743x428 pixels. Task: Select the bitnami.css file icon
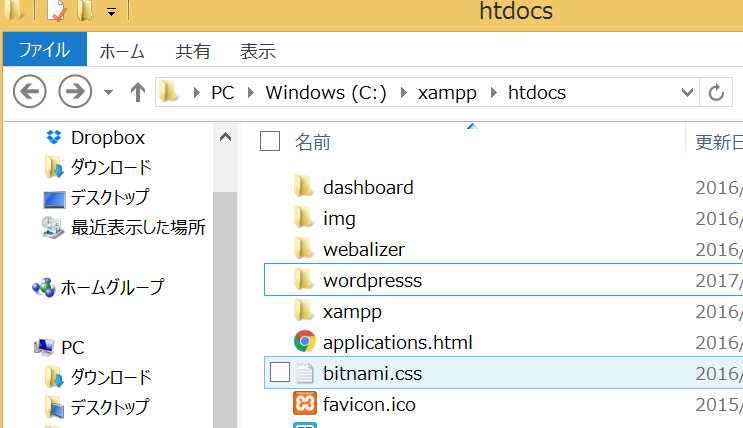pyautogui.click(x=305, y=373)
